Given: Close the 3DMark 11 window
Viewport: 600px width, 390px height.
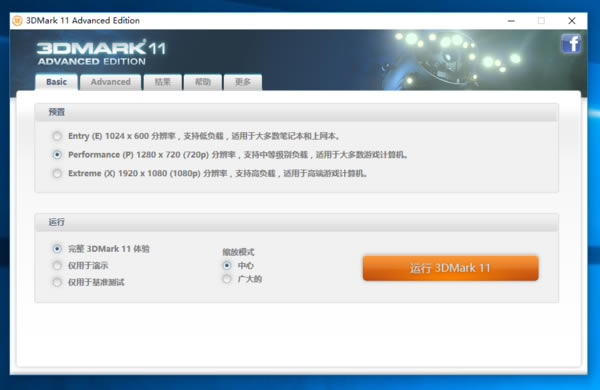Looking at the screenshot, I should pyautogui.click(x=572, y=21).
